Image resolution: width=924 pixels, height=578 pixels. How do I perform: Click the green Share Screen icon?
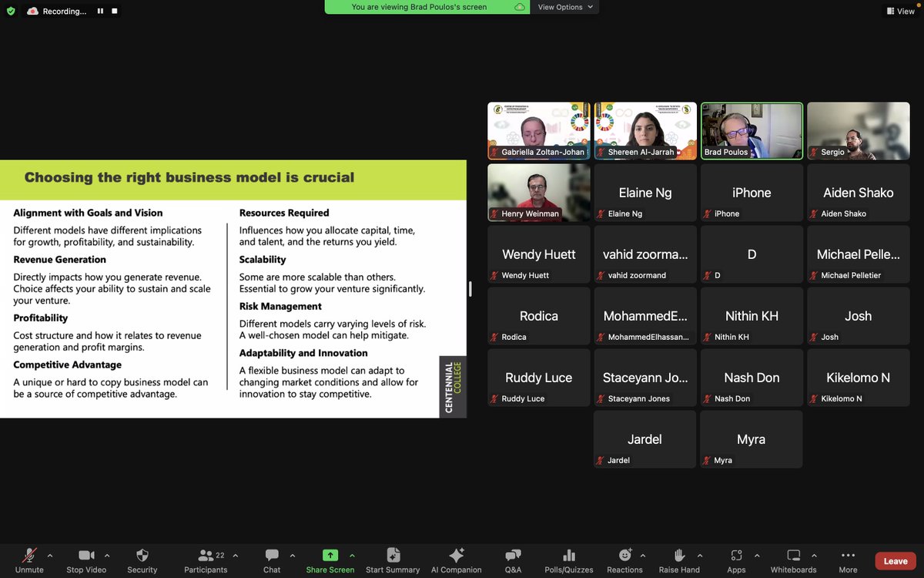coord(330,555)
